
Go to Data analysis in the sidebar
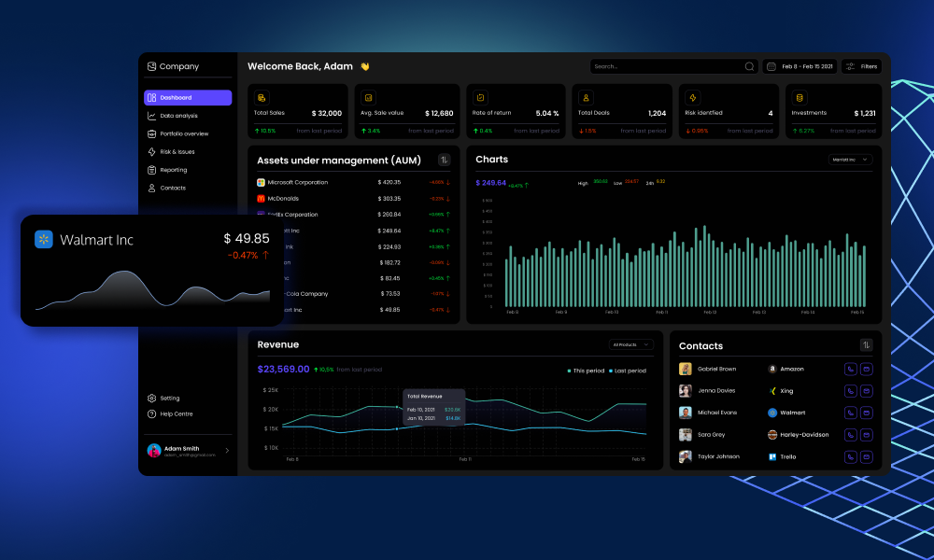point(178,116)
